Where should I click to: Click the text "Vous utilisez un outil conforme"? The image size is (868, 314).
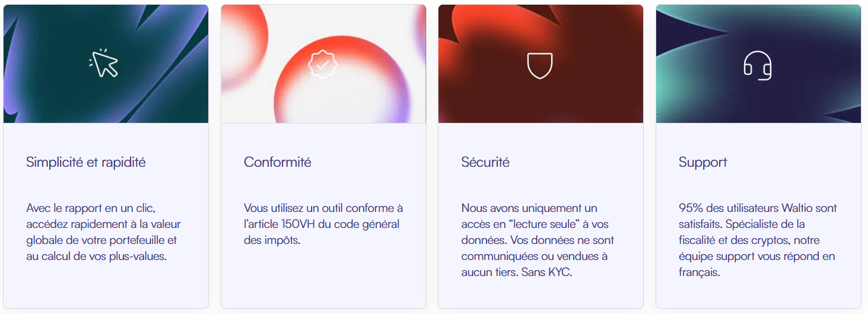323,208
